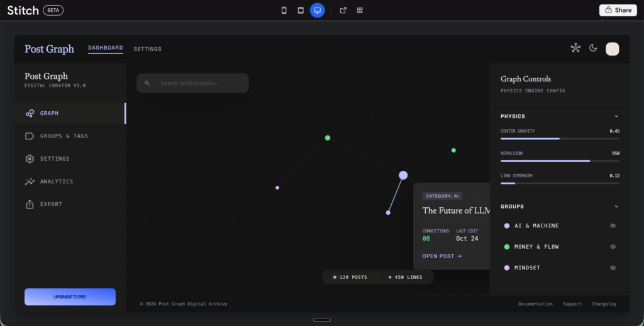Collapse the Physics section
The height and width of the screenshot is (326, 644).
tap(616, 116)
